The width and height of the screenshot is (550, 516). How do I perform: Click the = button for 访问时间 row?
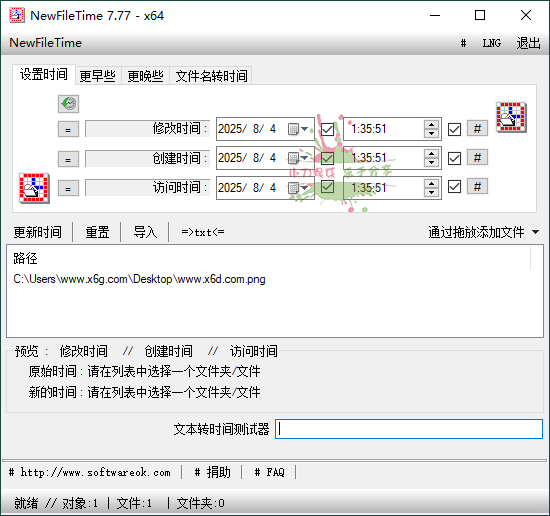68,188
